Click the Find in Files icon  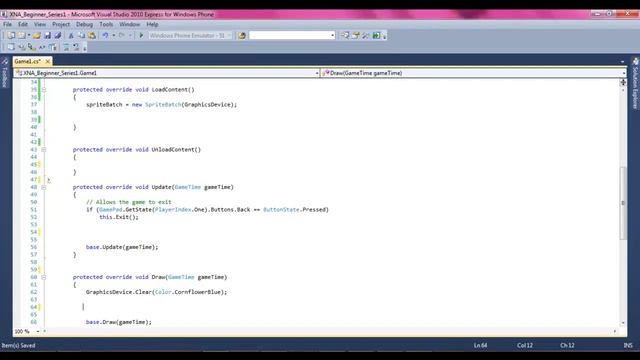point(242,36)
